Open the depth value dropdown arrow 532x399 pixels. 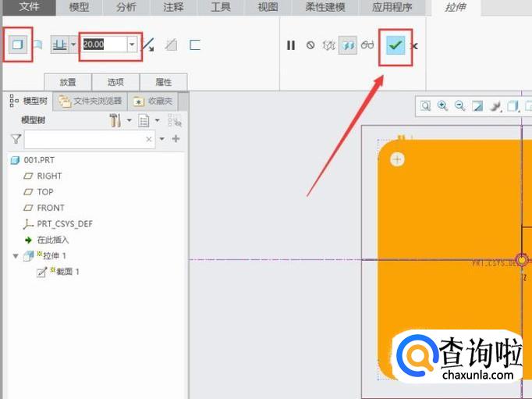(132, 45)
